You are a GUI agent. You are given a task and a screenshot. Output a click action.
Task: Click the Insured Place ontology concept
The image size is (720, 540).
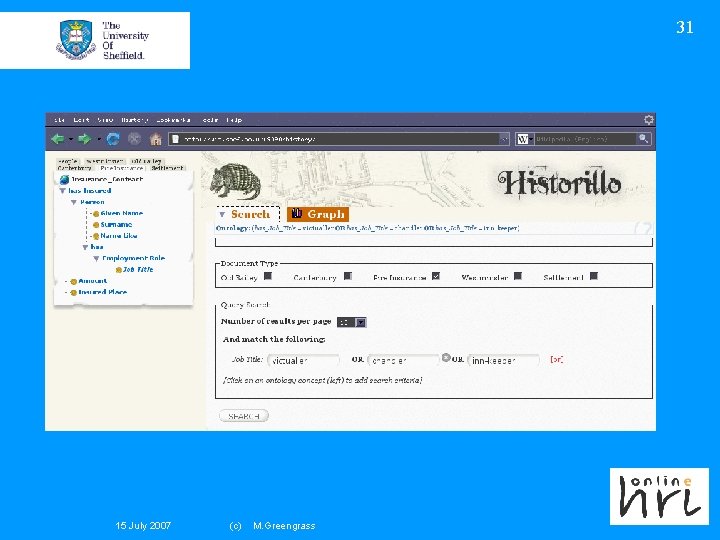pyautogui.click(x=102, y=292)
